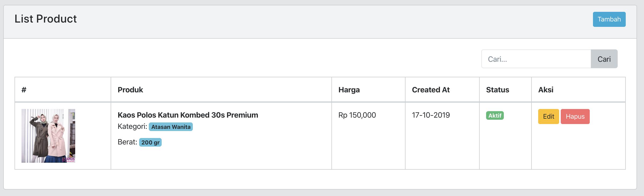Image resolution: width=644 pixels, height=196 pixels.
Task: Click the Created At column header
Action: [431, 90]
